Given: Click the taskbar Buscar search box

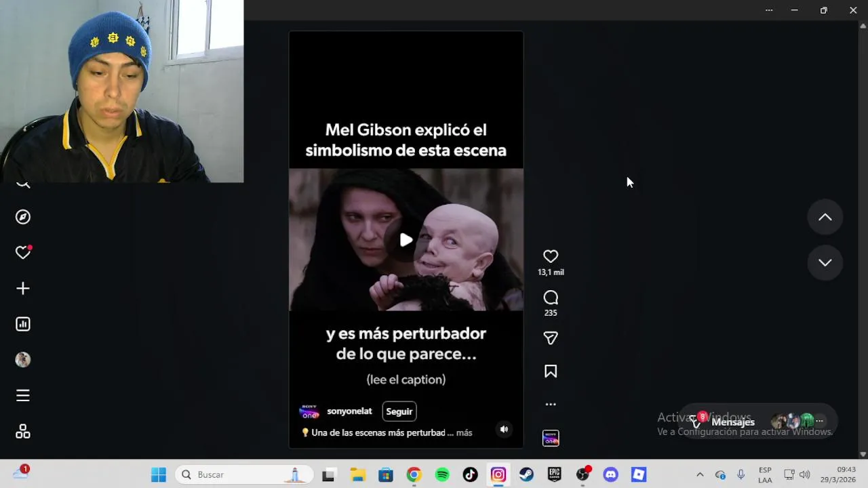Looking at the screenshot, I should coord(245,474).
